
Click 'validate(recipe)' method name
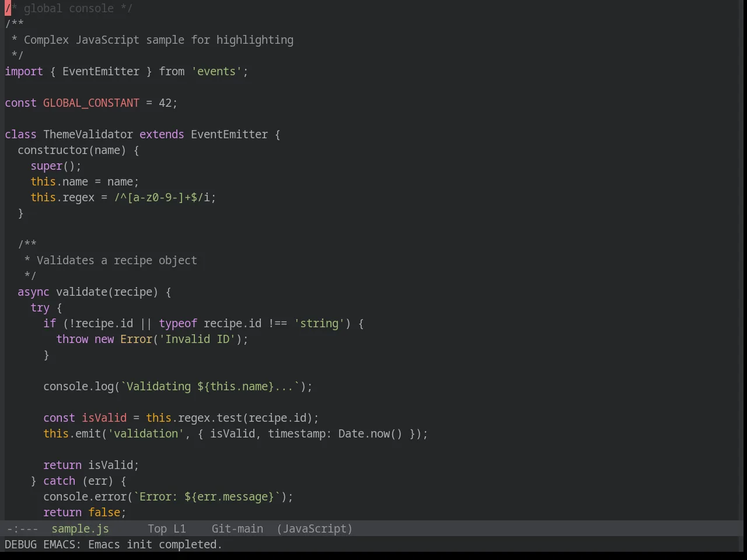click(x=107, y=292)
